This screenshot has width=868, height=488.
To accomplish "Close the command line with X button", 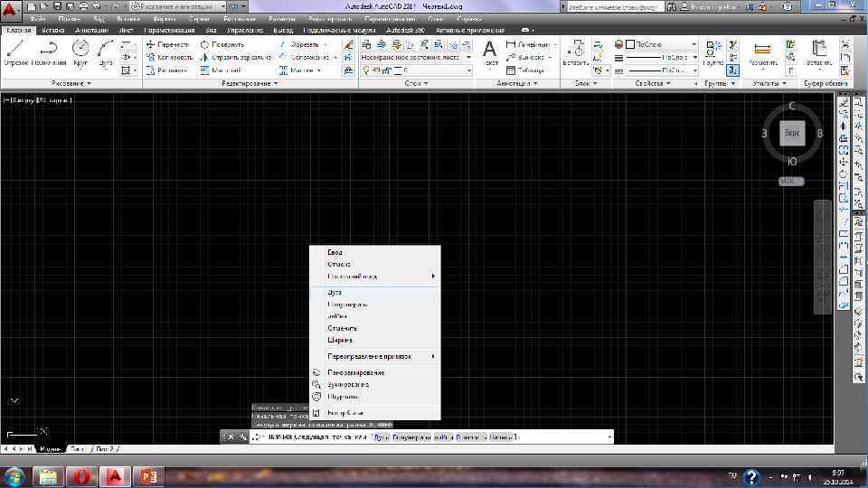I will click(231, 437).
